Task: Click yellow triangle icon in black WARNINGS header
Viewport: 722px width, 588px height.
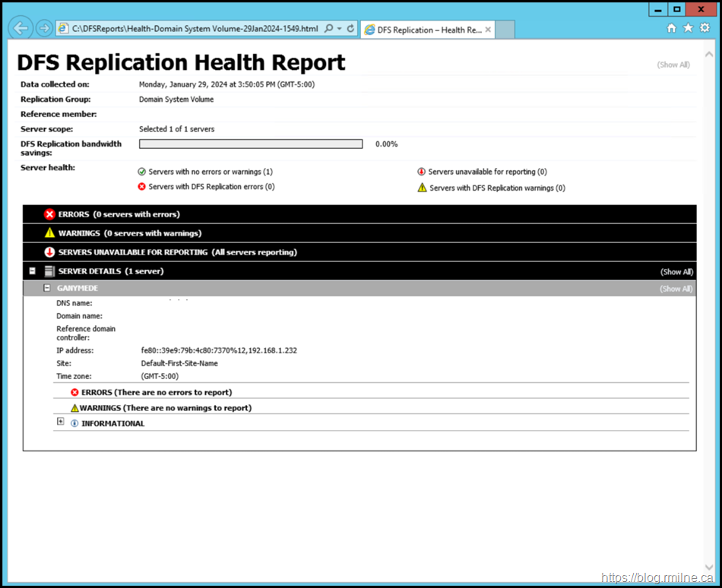Action: click(x=49, y=233)
